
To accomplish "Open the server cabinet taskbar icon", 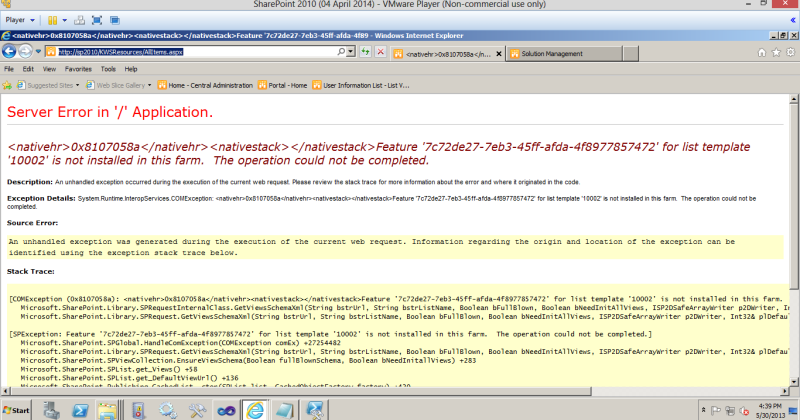I will pyautogui.click(x=138, y=410).
